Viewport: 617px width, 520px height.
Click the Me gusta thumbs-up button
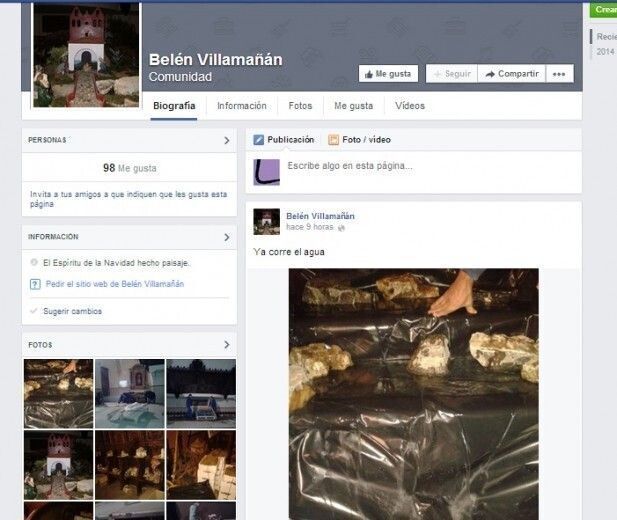(388, 74)
